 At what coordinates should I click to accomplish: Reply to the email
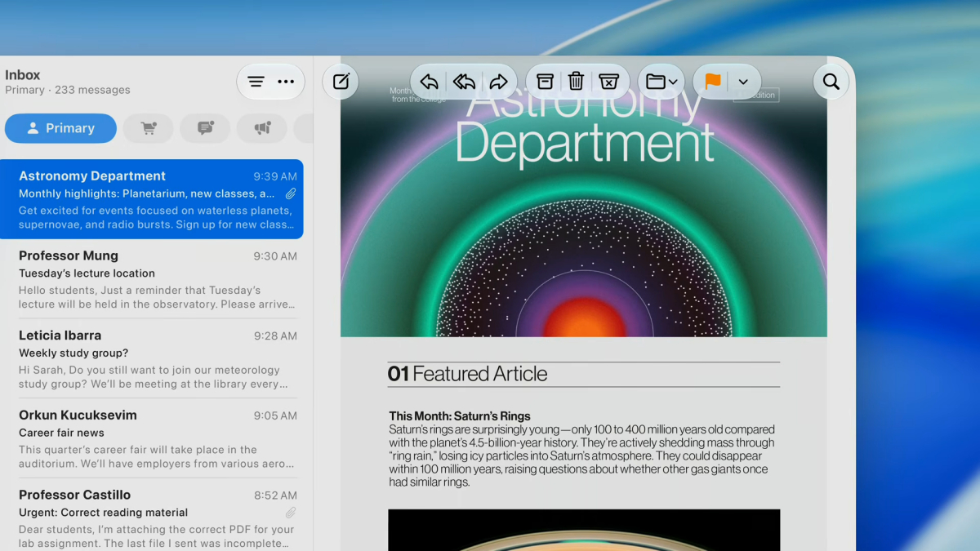click(x=429, y=82)
